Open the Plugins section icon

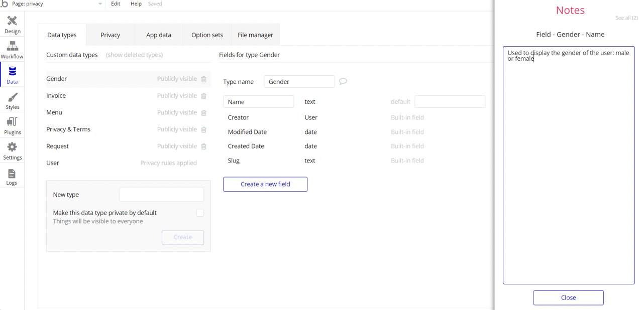pyautogui.click(x=12, y=122)
